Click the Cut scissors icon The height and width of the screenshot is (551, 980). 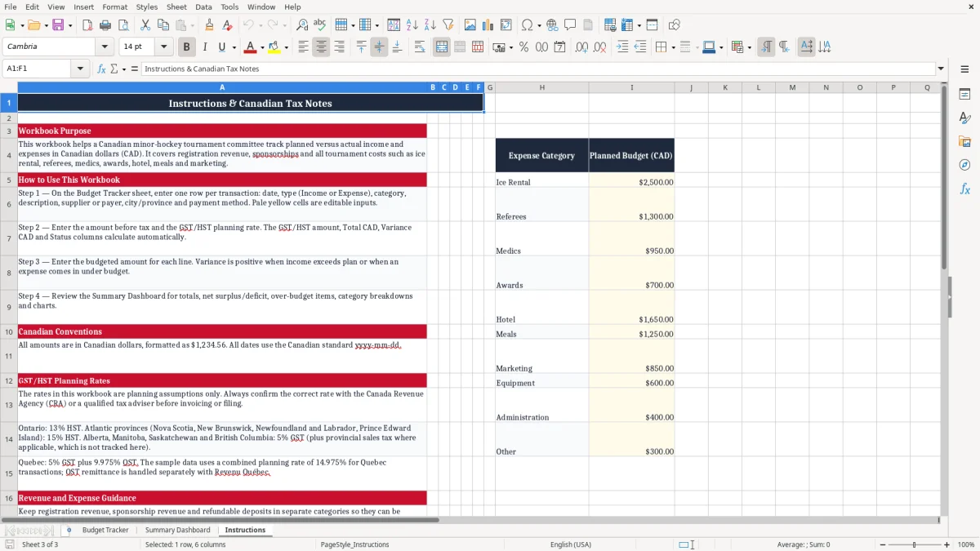(x=145, y=25)
